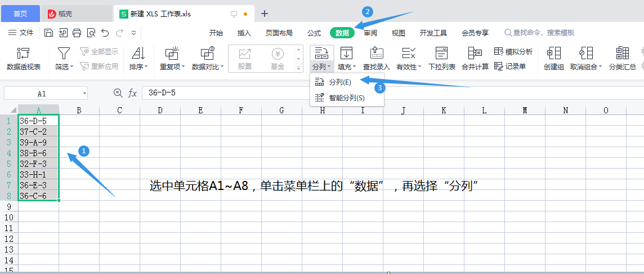Click the Undo arrow
This screenshot has height=274, width=644.
tap(105, 33)
